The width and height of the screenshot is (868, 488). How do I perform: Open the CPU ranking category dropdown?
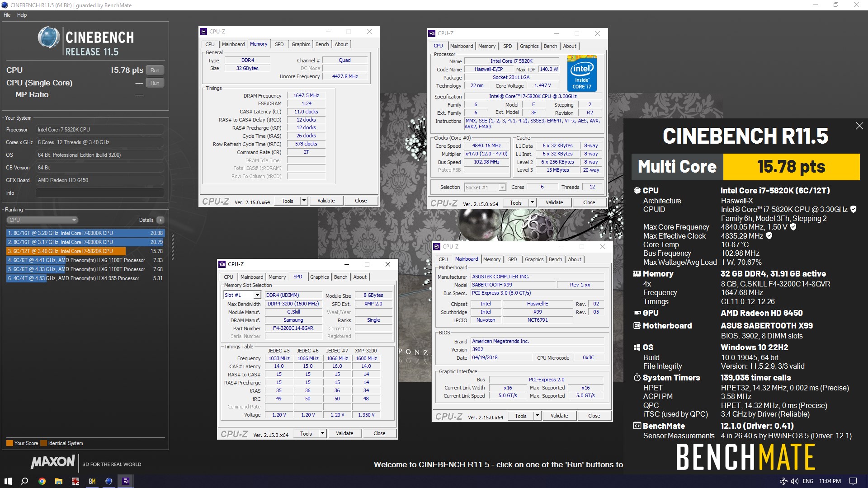click(x=42, y=220)
